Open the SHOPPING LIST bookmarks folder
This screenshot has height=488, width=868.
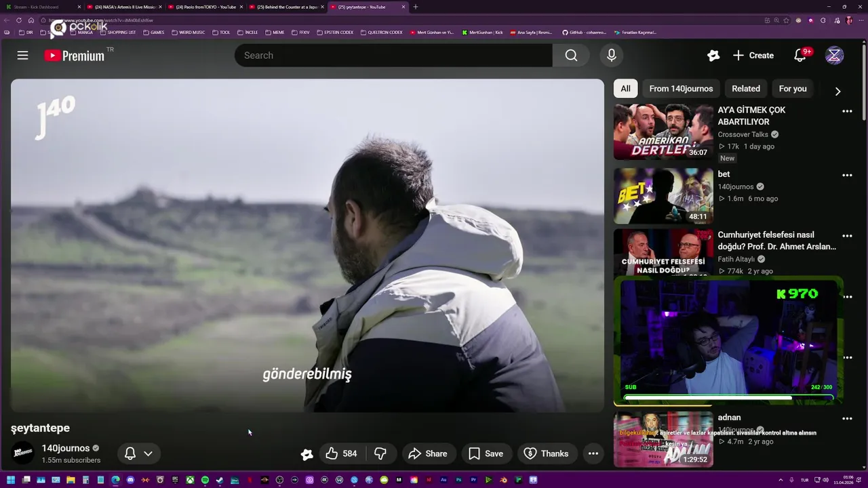click(118, 32)
